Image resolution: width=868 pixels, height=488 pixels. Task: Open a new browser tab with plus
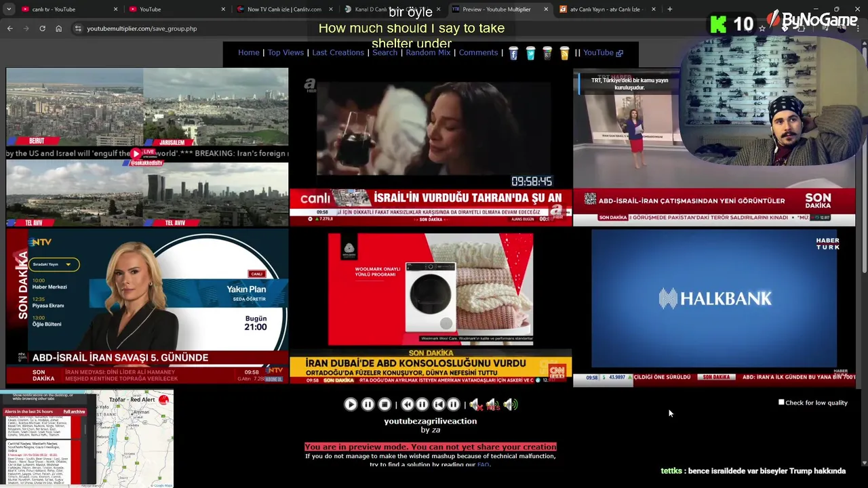coord(669,9)
